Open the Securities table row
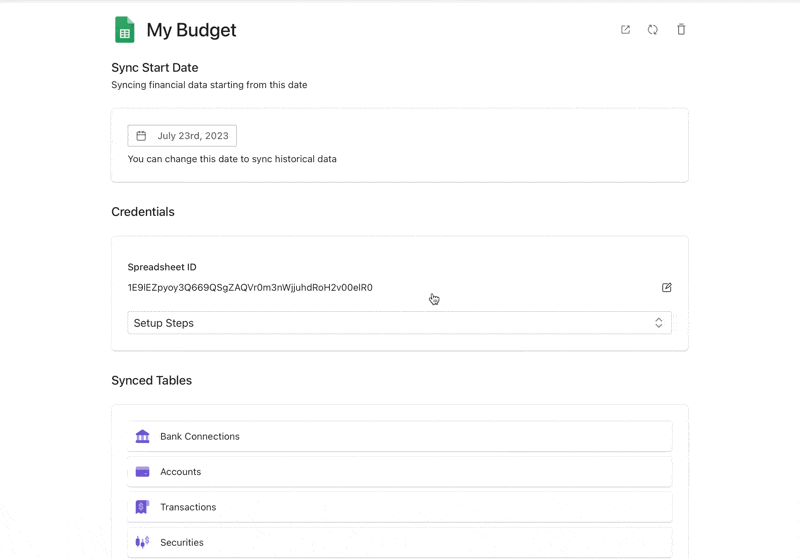Screen dimensions: 800x559 click(x=399, y=542)
